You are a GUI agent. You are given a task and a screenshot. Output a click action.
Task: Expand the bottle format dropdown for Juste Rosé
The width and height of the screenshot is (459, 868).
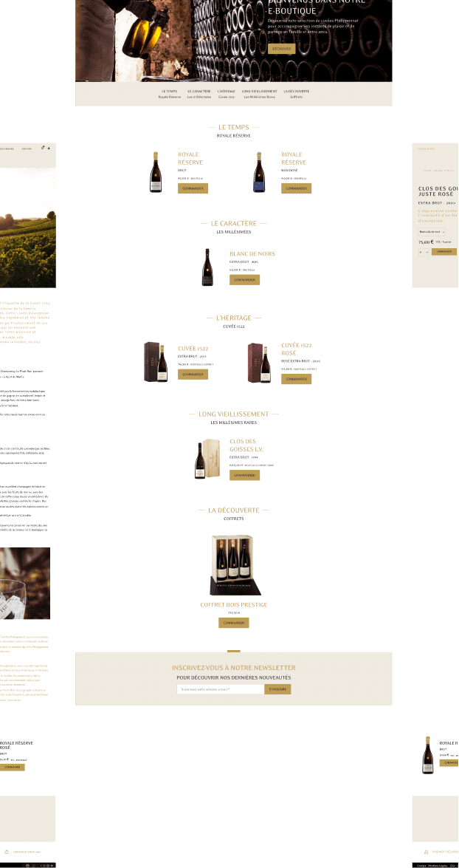click(x=432, y=232)
